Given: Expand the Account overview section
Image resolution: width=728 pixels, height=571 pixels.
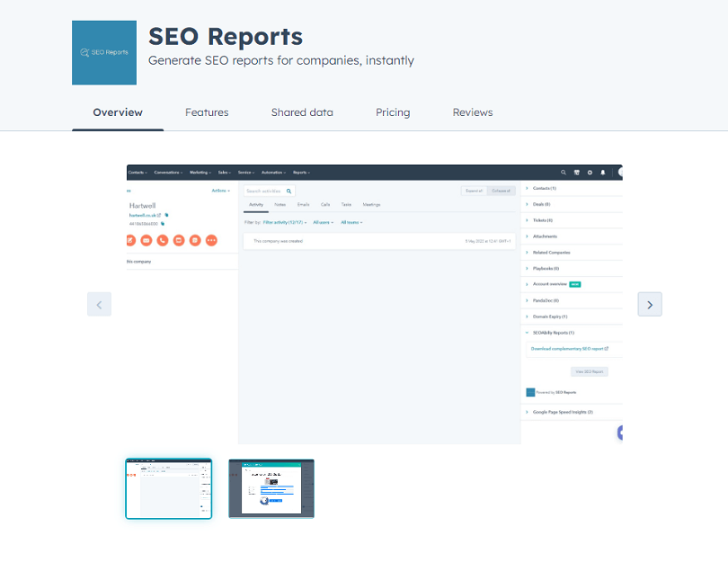Looking at the screenshot, I should (573, 284).
